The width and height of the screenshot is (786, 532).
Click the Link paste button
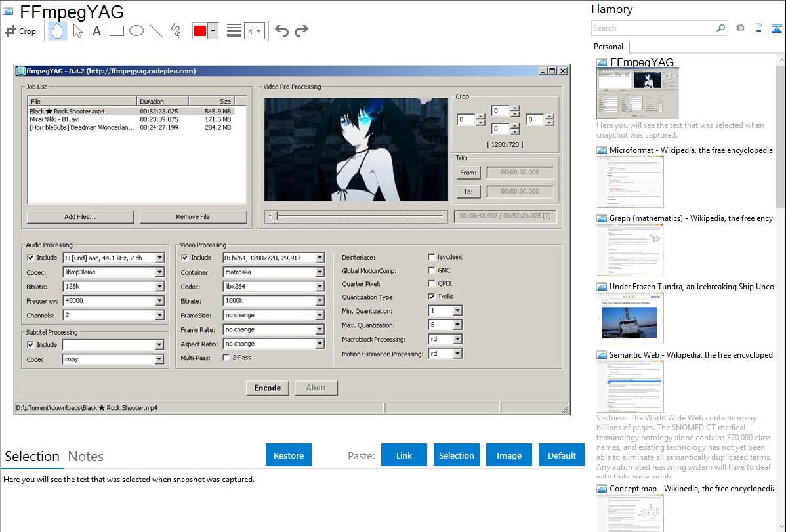(x=404, y=455)
